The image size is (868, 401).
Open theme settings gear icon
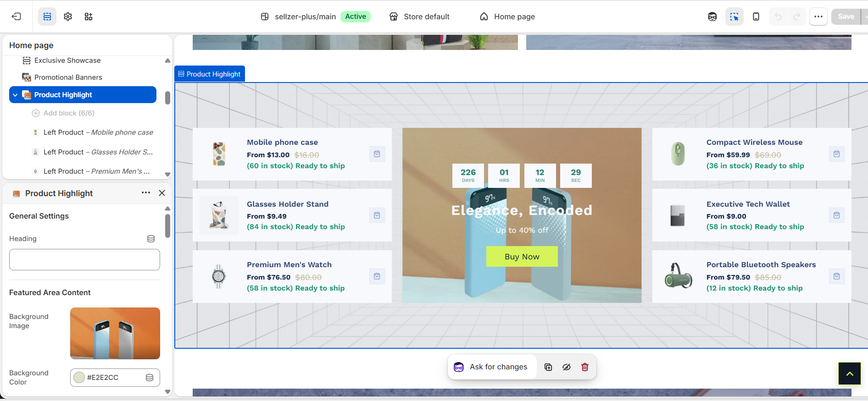click(x=68, y=16)
